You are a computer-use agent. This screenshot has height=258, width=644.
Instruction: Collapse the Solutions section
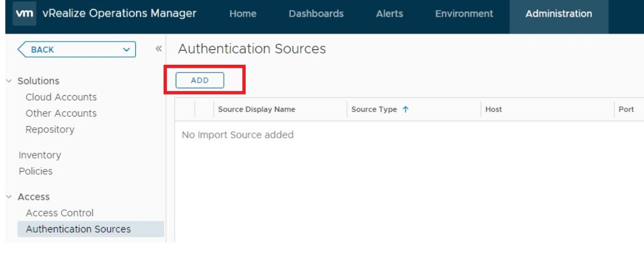(9, 81)
